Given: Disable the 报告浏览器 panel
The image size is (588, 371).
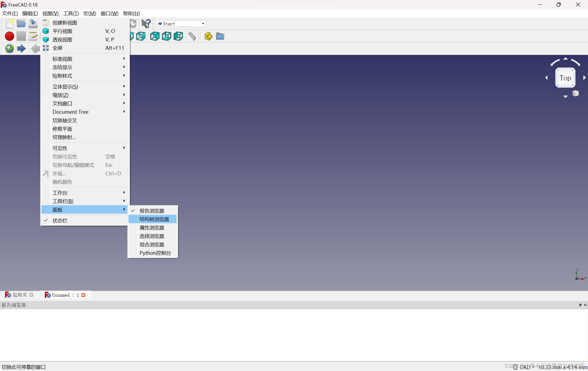Looking at the screenshot, I should [152, 210].
